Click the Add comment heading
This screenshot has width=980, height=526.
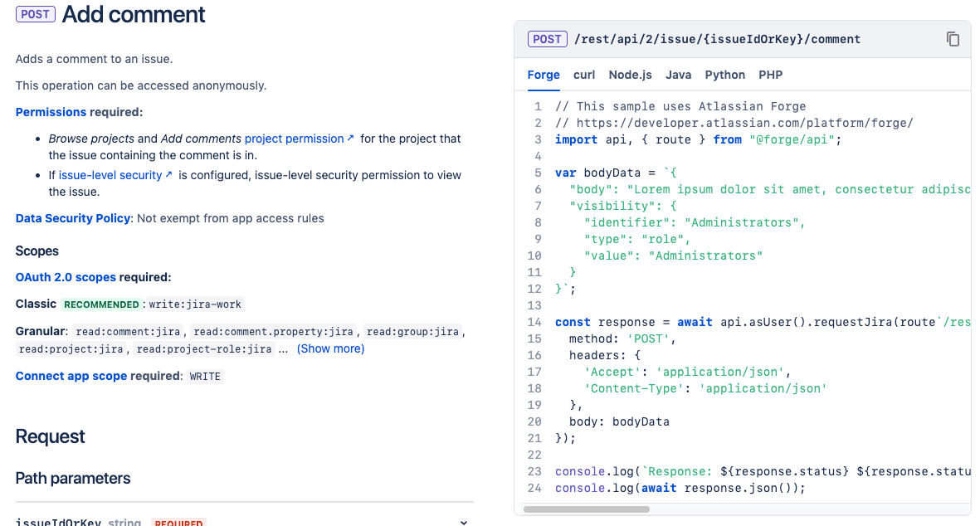(133, 14)
